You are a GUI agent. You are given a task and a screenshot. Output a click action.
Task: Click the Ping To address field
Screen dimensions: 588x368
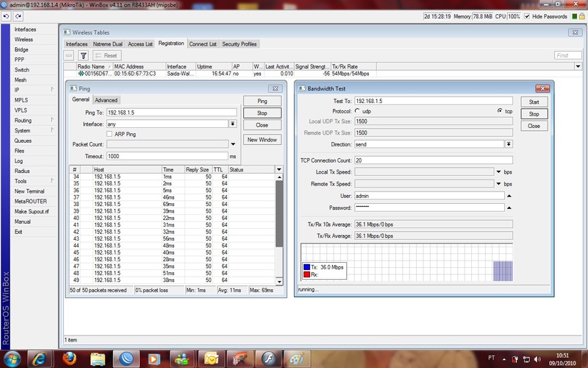(171, 113)
